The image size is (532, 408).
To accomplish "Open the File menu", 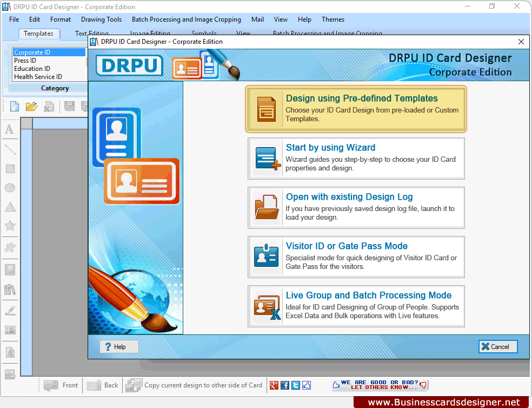I will coord(14,19).
